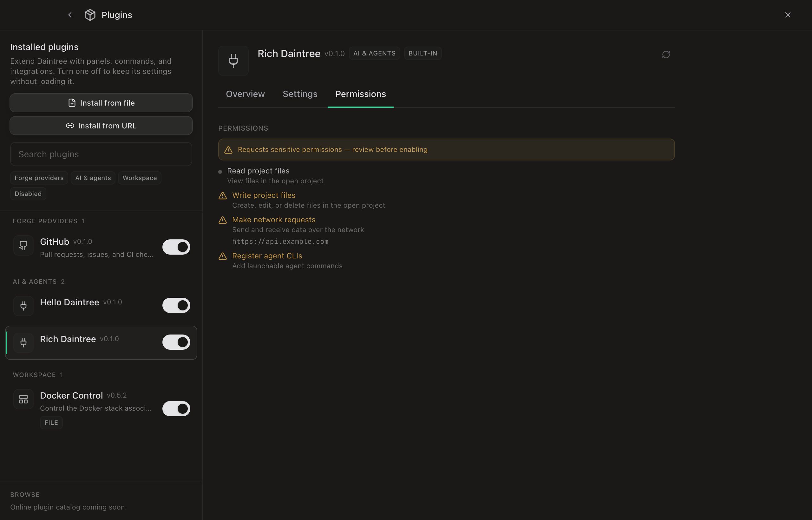
Task: Click the large Rich Daintree plug icon
Action: (x=233, y=61)
